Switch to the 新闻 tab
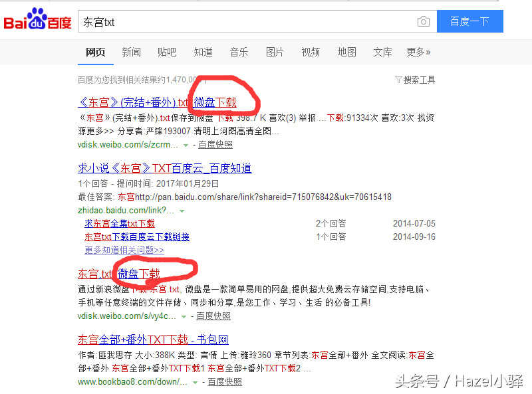The image size is (532, 394). pyautogui.click(x=131, y=52)
